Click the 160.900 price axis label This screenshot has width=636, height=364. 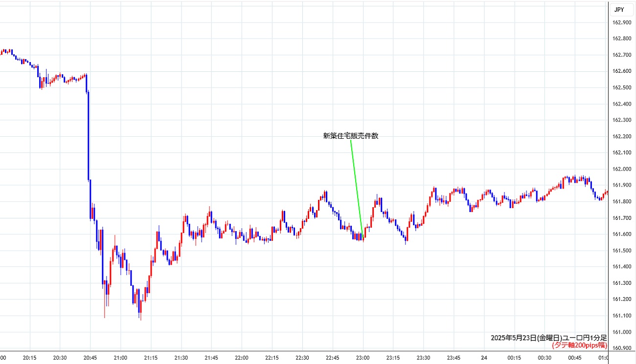[x=621, y=348]
